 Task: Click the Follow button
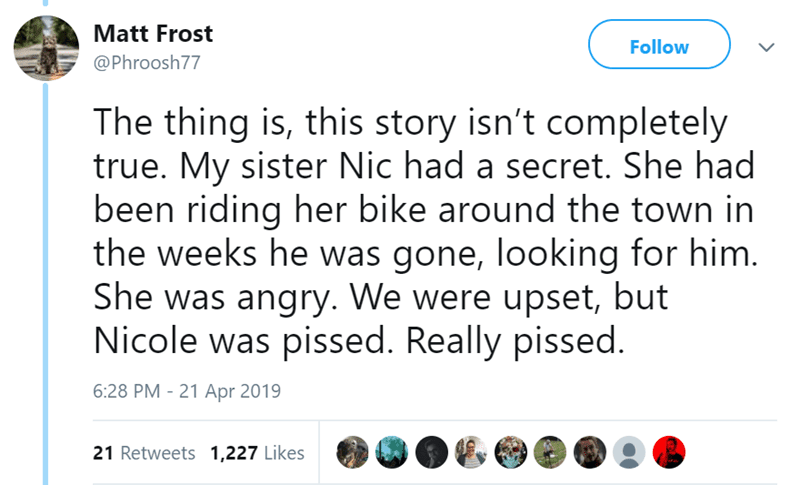click(x=659, y=46)
